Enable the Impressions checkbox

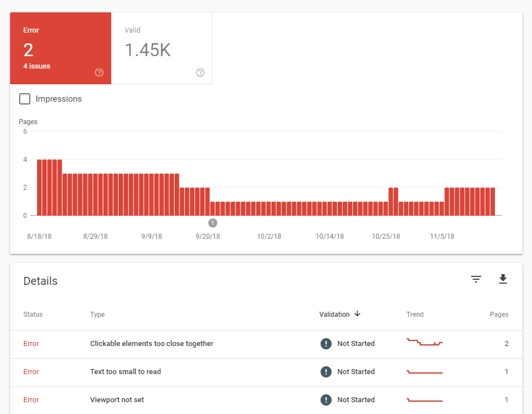[25, 99]
